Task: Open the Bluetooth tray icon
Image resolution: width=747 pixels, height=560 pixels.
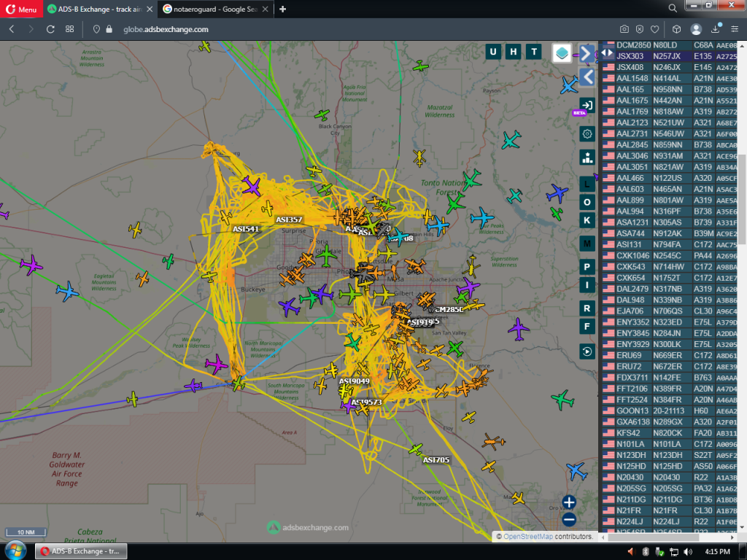Action: click(x=646, y=551)
